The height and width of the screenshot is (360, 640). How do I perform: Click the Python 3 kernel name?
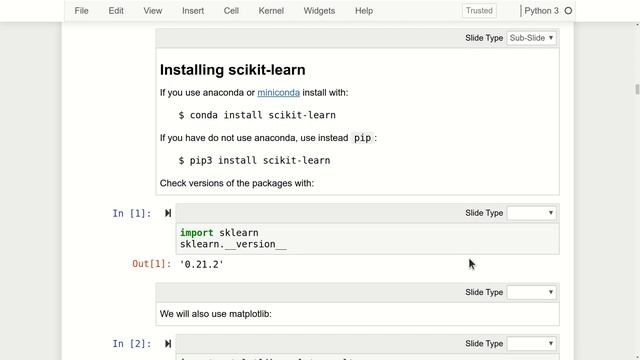point(541,11)
